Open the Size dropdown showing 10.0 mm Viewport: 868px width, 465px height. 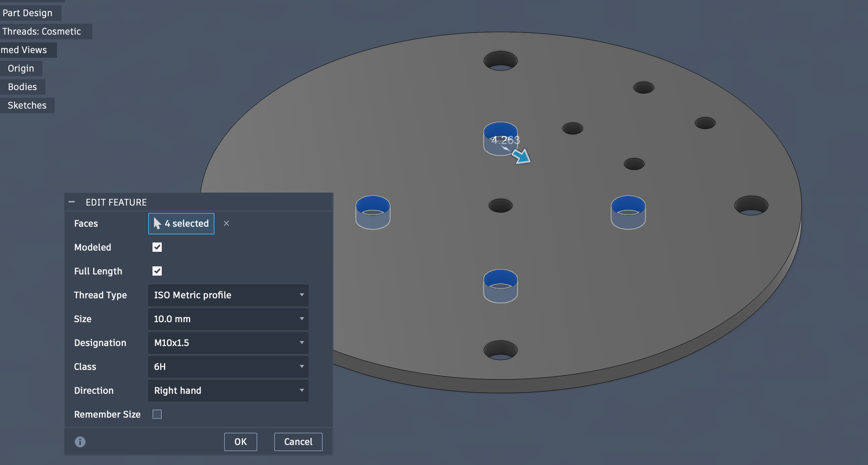228,319
